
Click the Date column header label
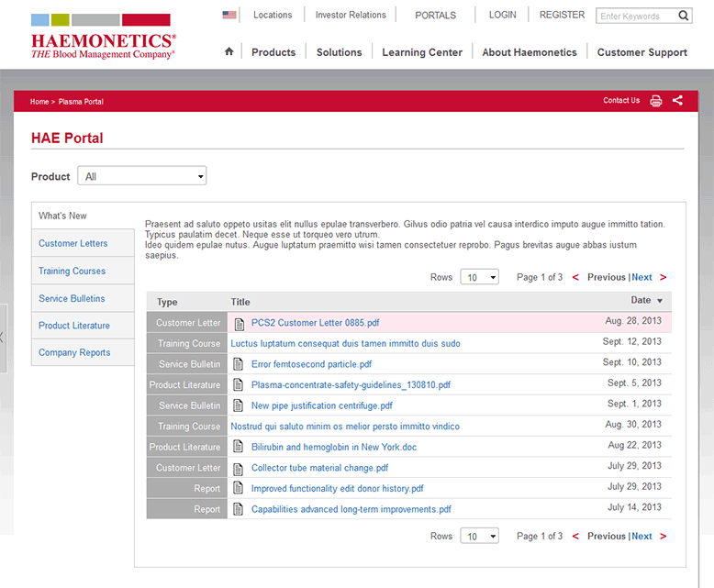point(641,300)
